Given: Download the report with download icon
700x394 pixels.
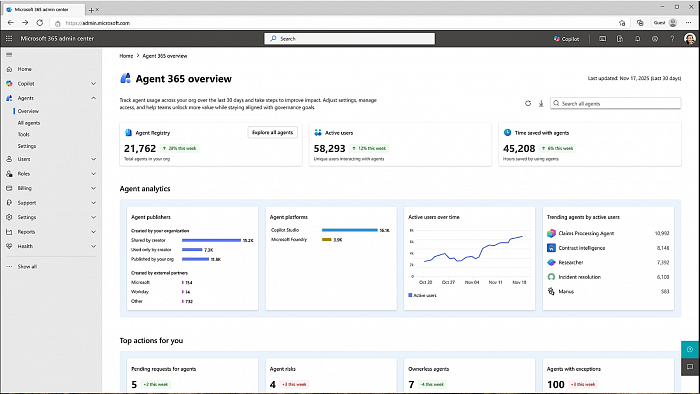Looking at the screenshot, I should (541, 104).
